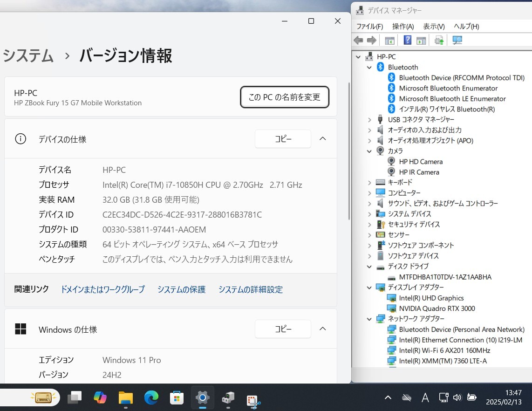Click the この PC の名前を変更 button
Image resolution: width=532 pixels, height=411 pixels.
pyautogui.click(x=285, y=97)
